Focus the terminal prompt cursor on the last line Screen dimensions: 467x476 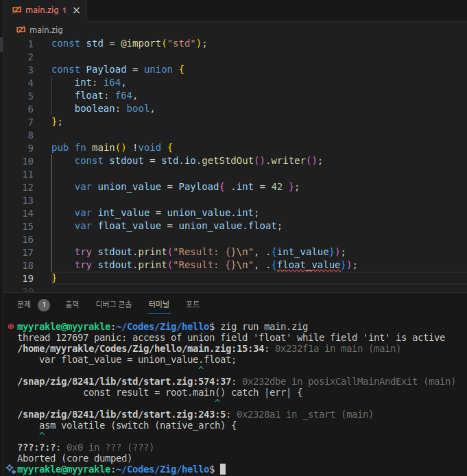click(x=223, y=469)
